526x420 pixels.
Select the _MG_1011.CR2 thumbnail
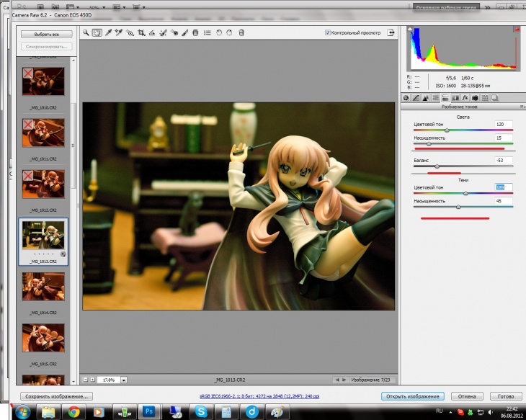coord(43,133)
